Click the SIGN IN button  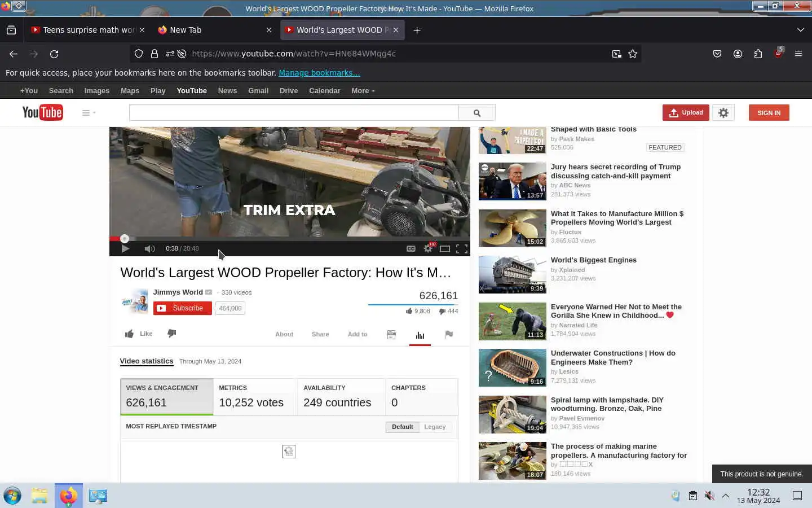pyautogui.click(x=769, y=113)
